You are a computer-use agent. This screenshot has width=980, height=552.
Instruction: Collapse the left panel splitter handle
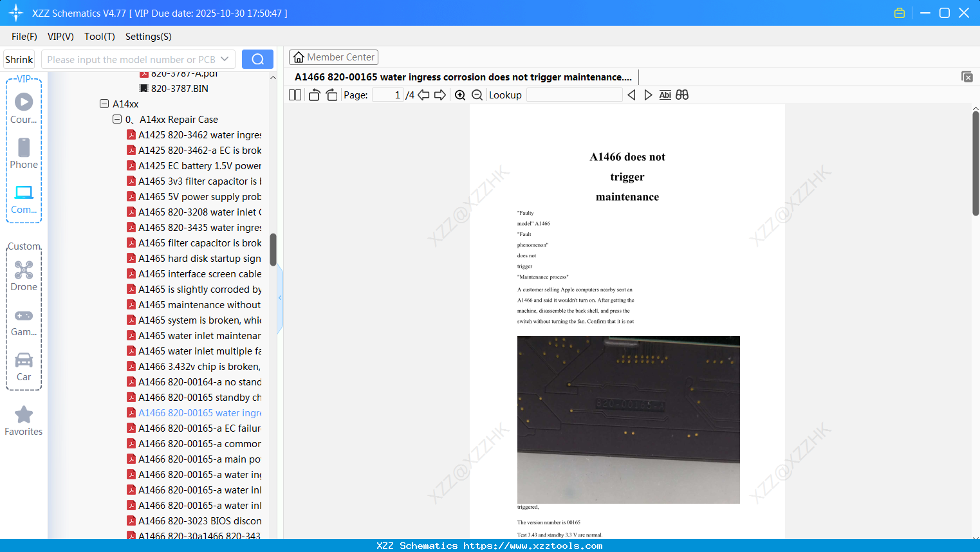point(280,298)
